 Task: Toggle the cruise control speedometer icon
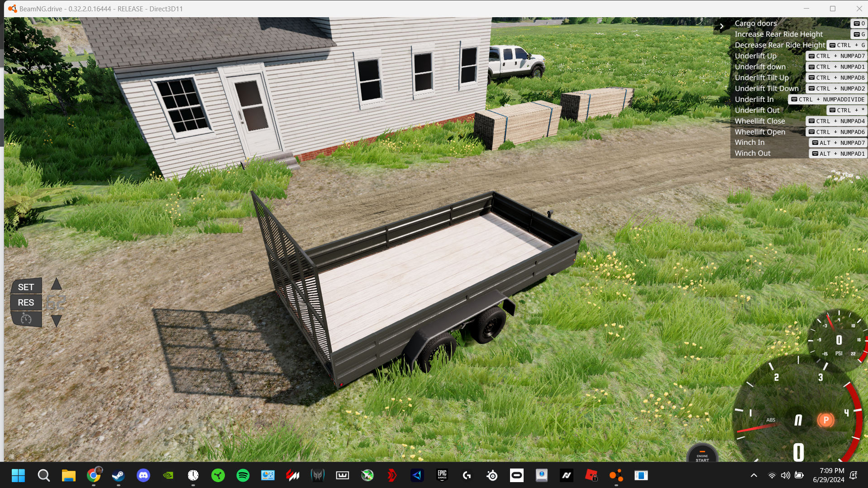(x=26, y=319)
